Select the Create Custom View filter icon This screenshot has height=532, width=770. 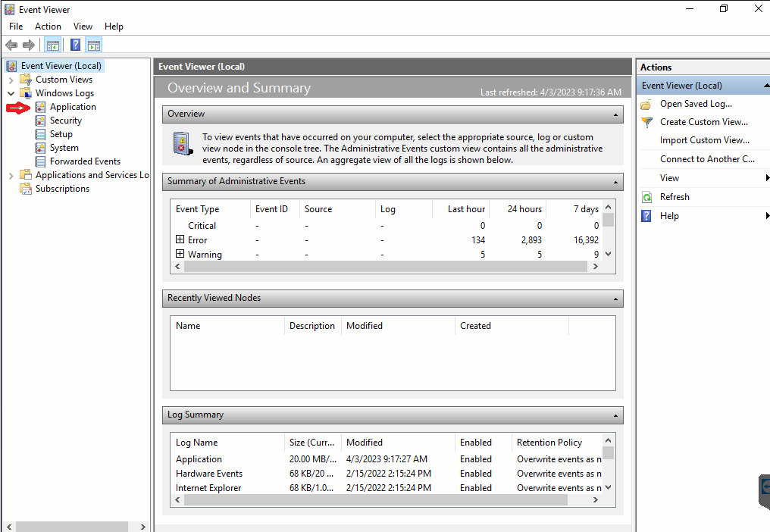pos(646,122)
